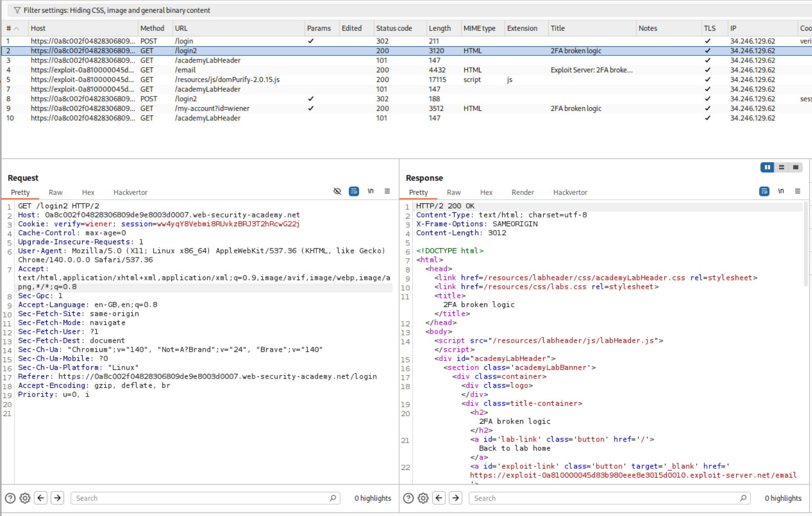The width and height of the screenshot is (812, 516).
Task: Sort history by the # column
Action: point(9,28)
